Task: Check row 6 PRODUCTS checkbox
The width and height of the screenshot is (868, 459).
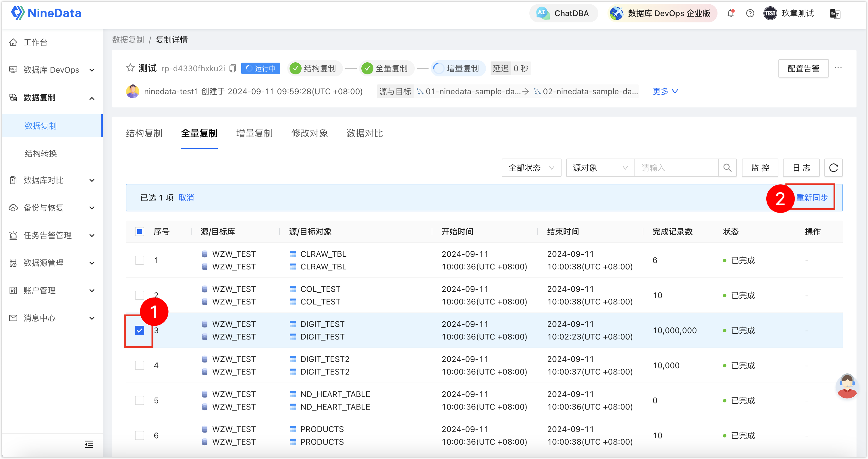Action: pyautogui.click(x=140, y=435)
